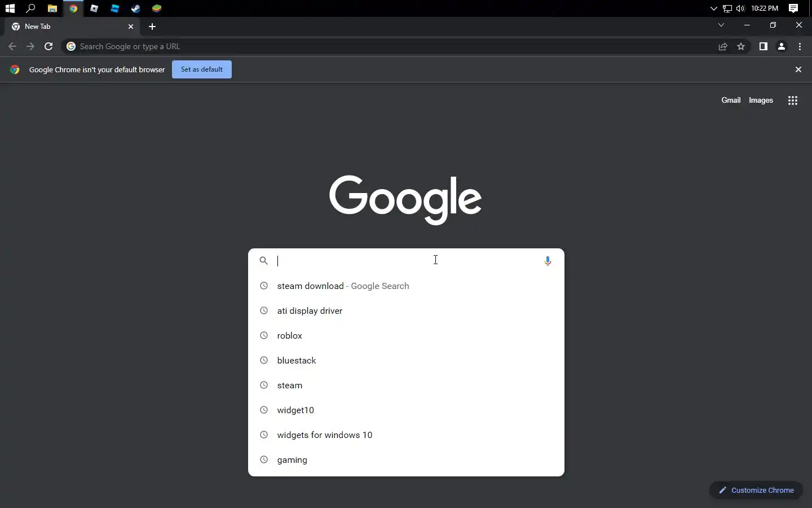This screenshot has width=812, height=508.
Task: Dismiss the default browser notification bar
Action: point(798,69)
